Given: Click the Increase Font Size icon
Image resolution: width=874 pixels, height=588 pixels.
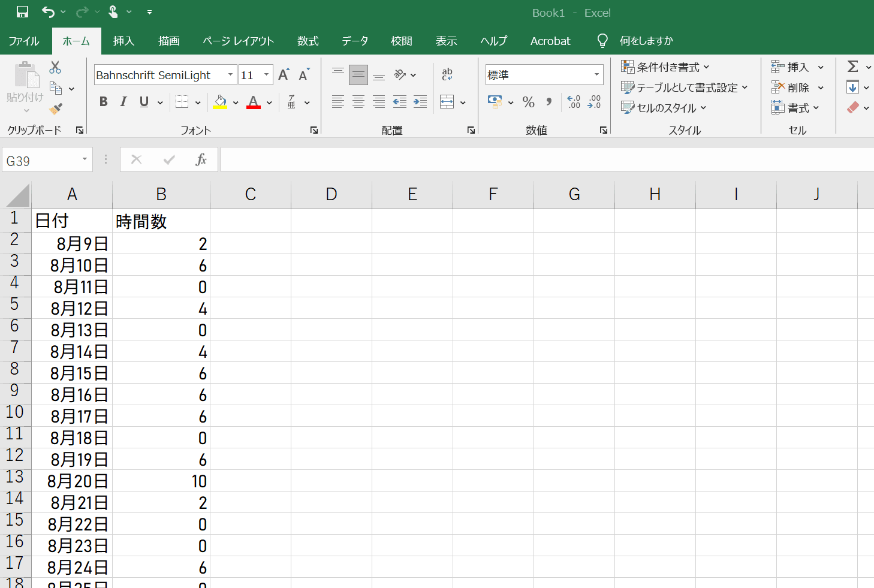Looking at the screenshot, I should click(x=284, y=75).
